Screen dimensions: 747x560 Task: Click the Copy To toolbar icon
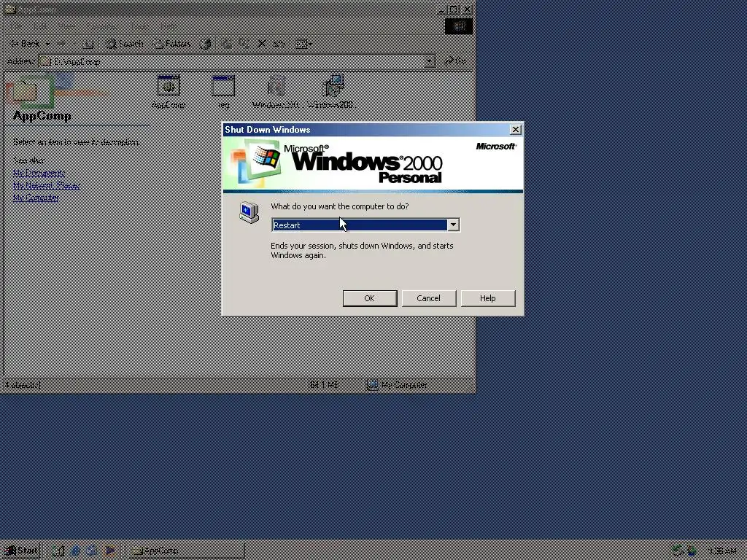coord(244,44)
